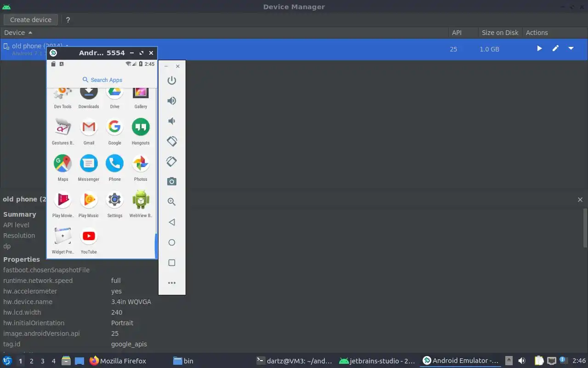Open old phone actions dropdown arrow
Screen dimensions: 588x368
tap(571, 48)
